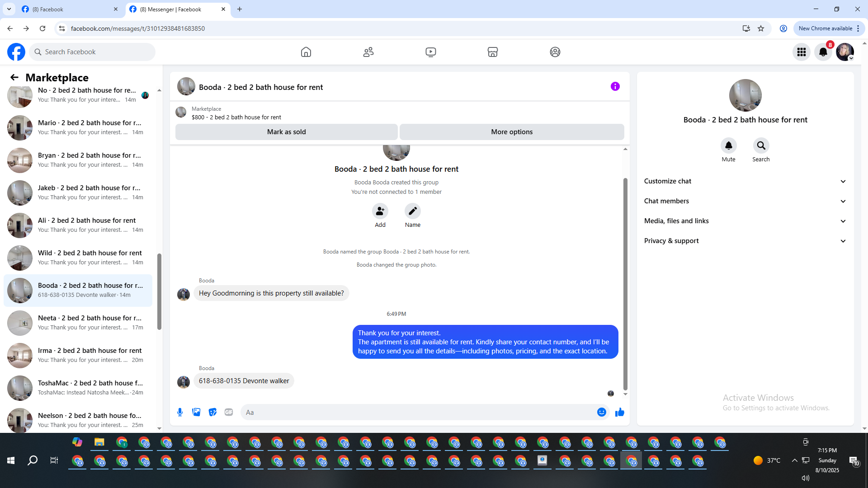Viewport: 868px width, 488px height.
Task: Send a thumbs-up like
Action: coord(619,412)
